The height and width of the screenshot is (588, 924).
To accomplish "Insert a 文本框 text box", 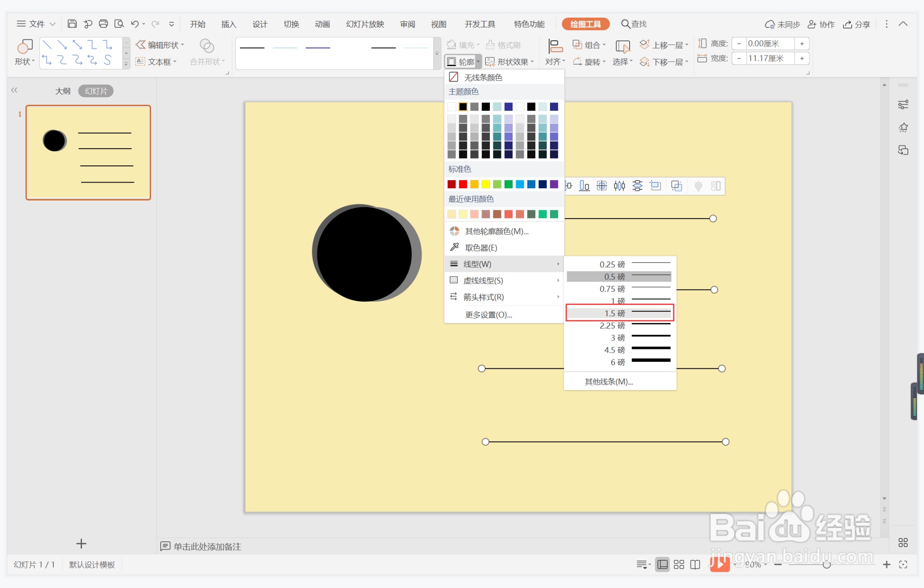I will point(156,62).
